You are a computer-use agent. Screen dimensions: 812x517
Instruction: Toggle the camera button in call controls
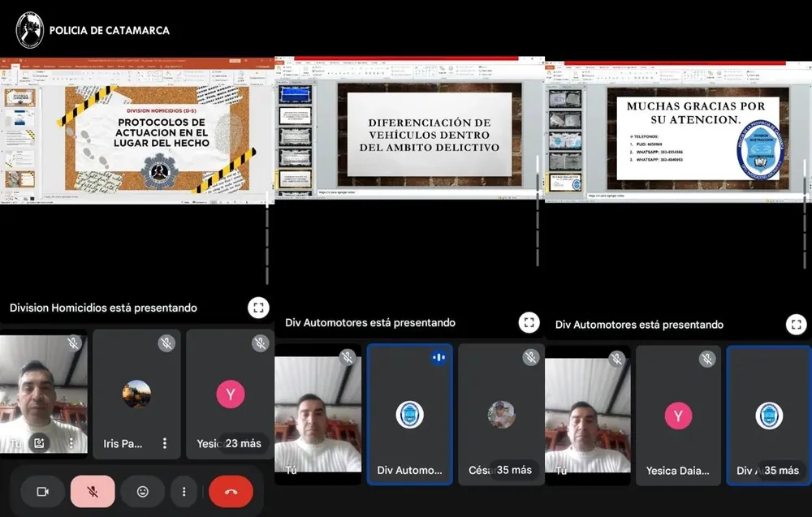coord(42,491)
